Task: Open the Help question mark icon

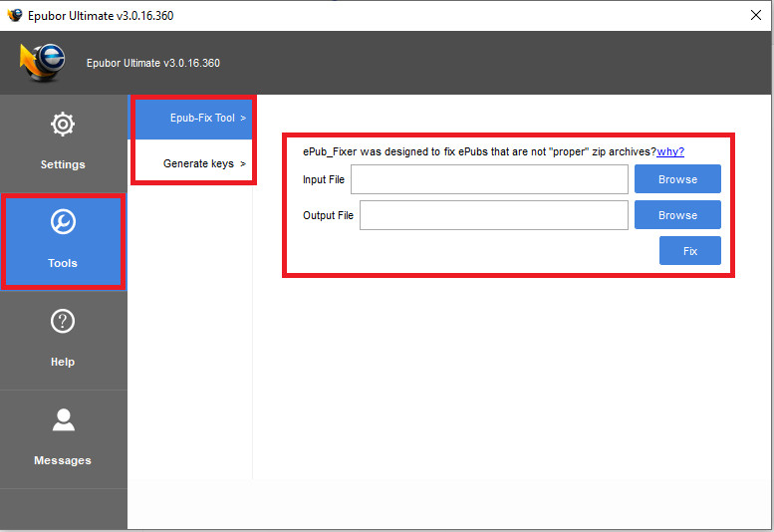Action: pyautogui.click(x=63, y=321)
